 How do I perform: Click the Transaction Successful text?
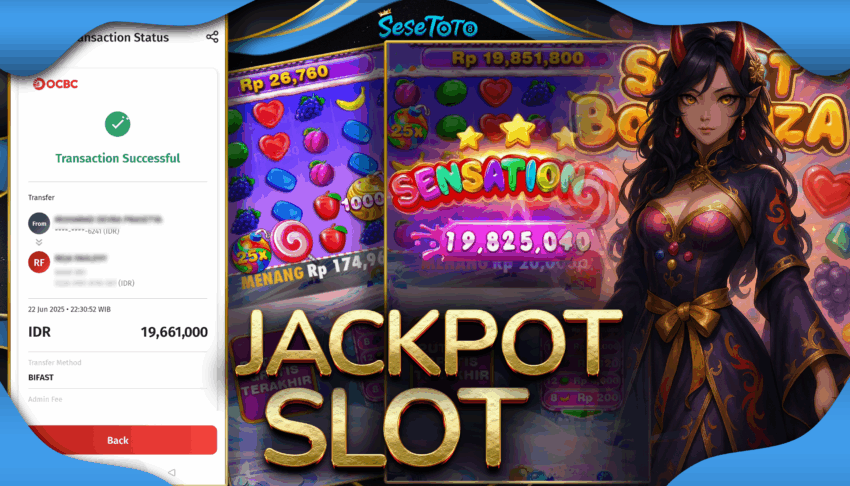[x=118, y=158]
